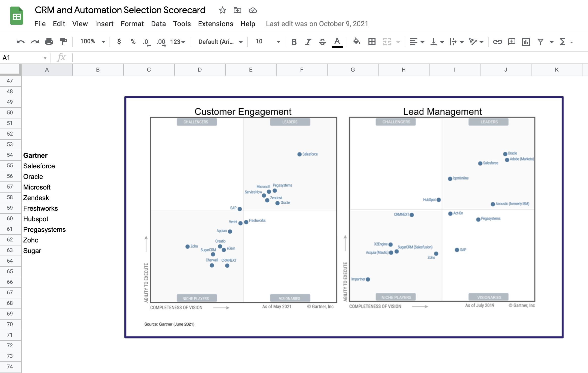Open the Help menu
This screenshot has height=373, width=588.
click(248, 24)
